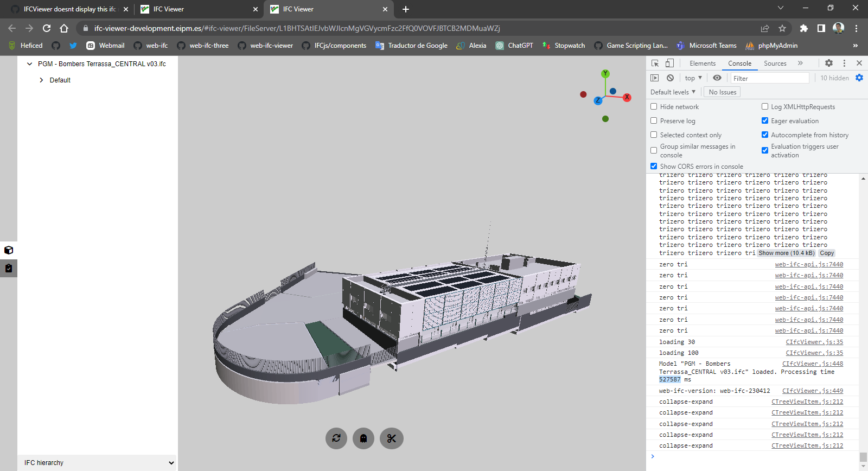Toggle the ghost mode button
Image resolution: width=868 pixels, height=471 pixels.
click(363, 438)
